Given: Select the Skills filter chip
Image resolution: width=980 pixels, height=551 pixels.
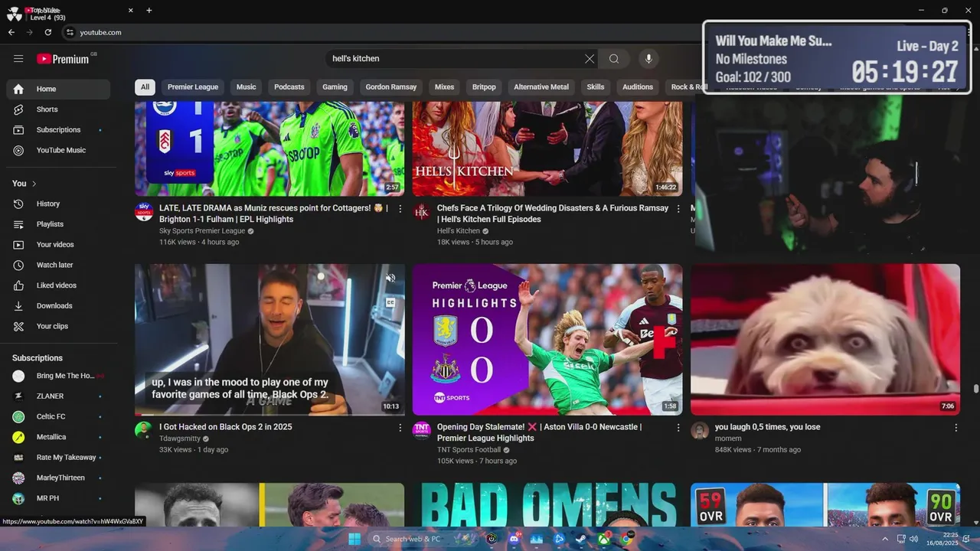Looking at the screenshot, I should pos(596,87).
